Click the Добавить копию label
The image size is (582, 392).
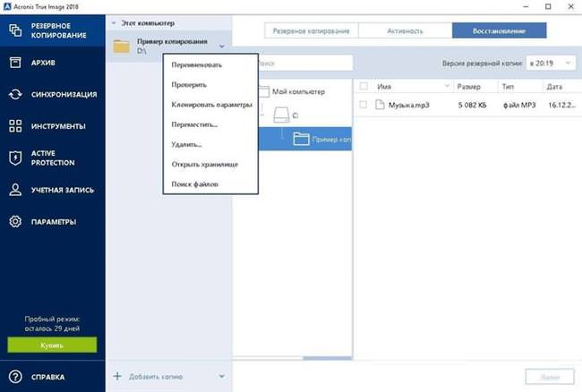tap(156, 377)
